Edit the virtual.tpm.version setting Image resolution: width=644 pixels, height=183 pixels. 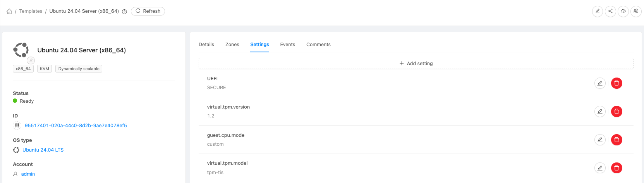tap(600, 111)
